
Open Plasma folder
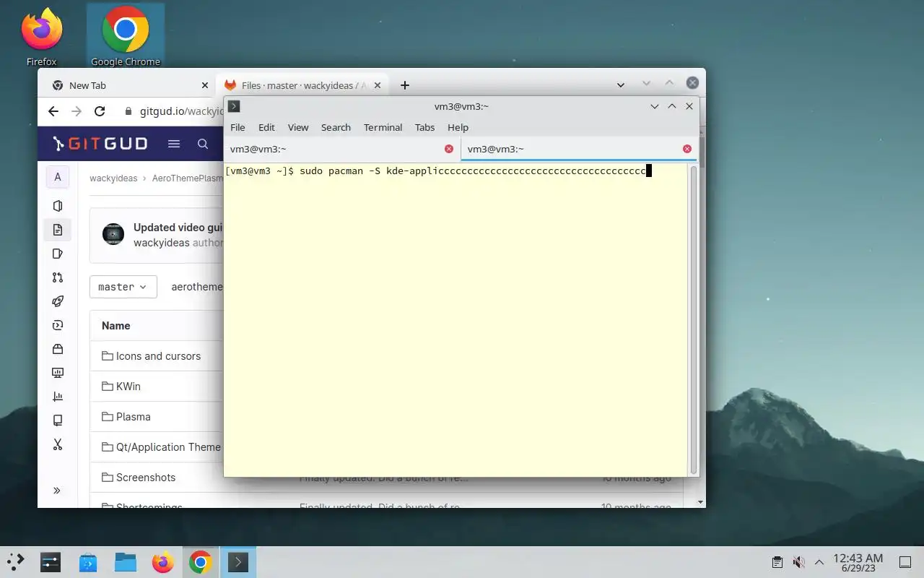pos(134,417)
